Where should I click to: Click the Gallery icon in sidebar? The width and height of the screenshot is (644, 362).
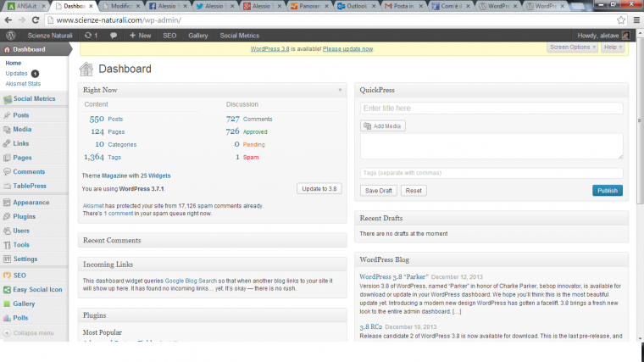(7, 304)
